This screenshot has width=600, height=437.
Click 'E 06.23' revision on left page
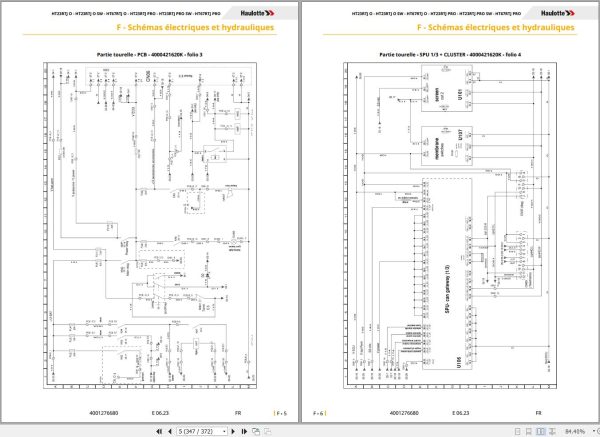[160, 413]
